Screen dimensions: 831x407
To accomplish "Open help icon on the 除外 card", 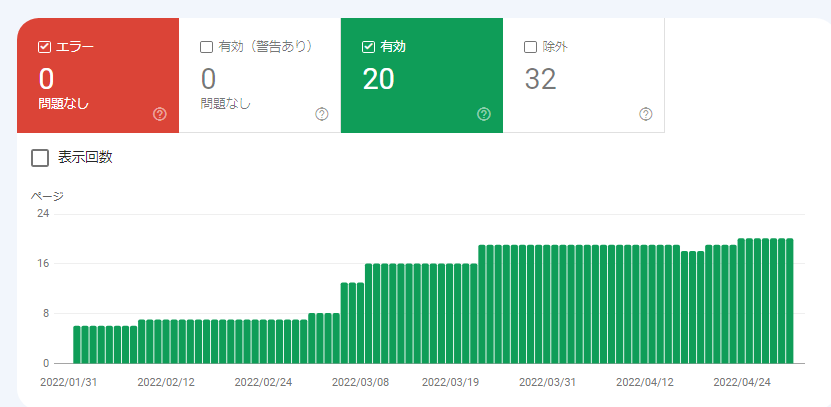I will click(646, 114).
